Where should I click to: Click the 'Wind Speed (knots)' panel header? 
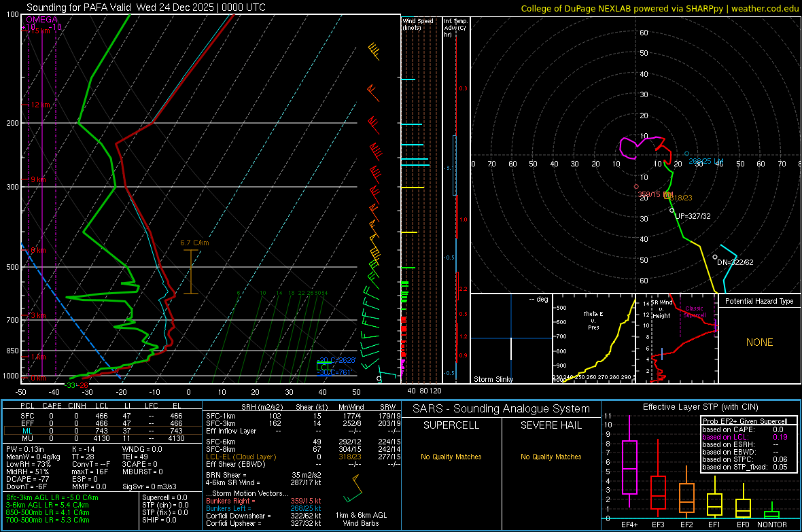(418, 24)
